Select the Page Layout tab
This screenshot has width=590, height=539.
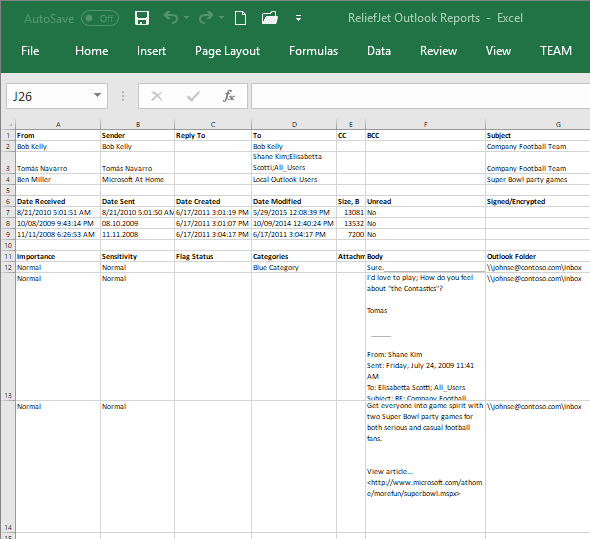coord(227,51)
